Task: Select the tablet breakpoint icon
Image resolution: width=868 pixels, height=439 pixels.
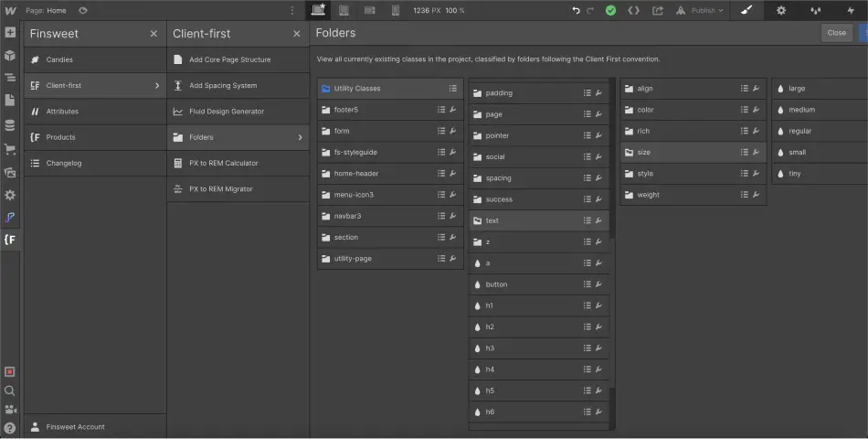Action: tap(344, 10)
